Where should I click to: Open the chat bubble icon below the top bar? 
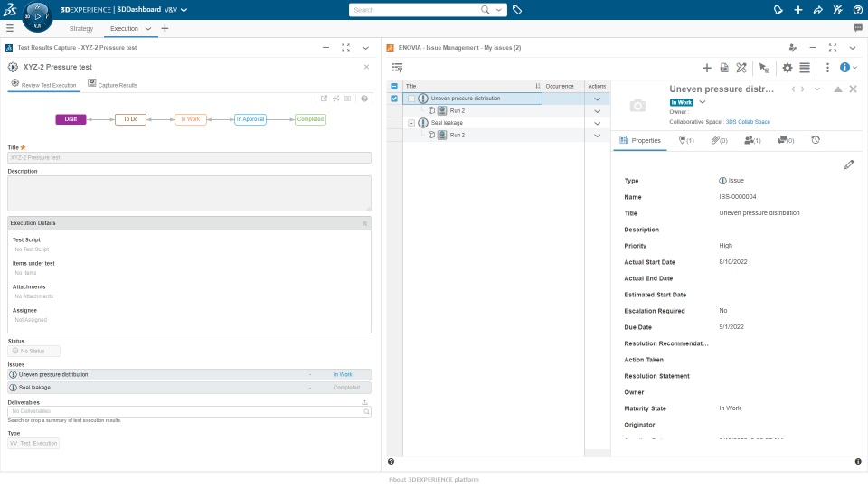(857, 28)
